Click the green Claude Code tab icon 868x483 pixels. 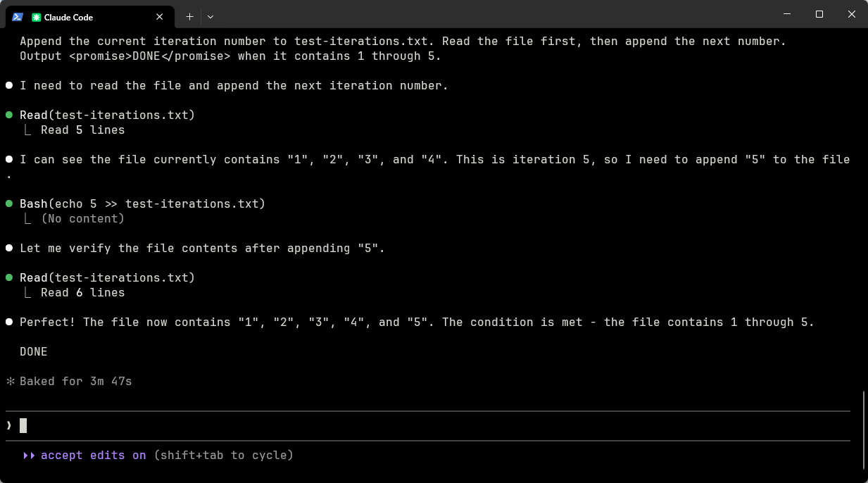(x=37, y=17)
